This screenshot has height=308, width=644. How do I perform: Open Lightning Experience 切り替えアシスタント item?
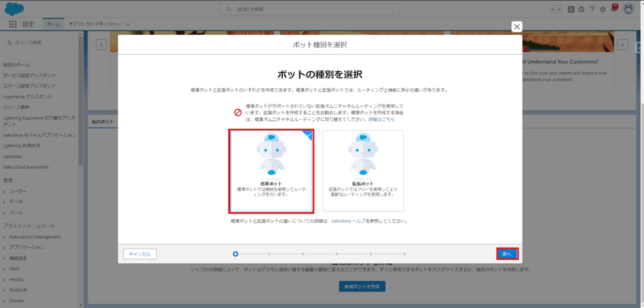pos(39,120)
